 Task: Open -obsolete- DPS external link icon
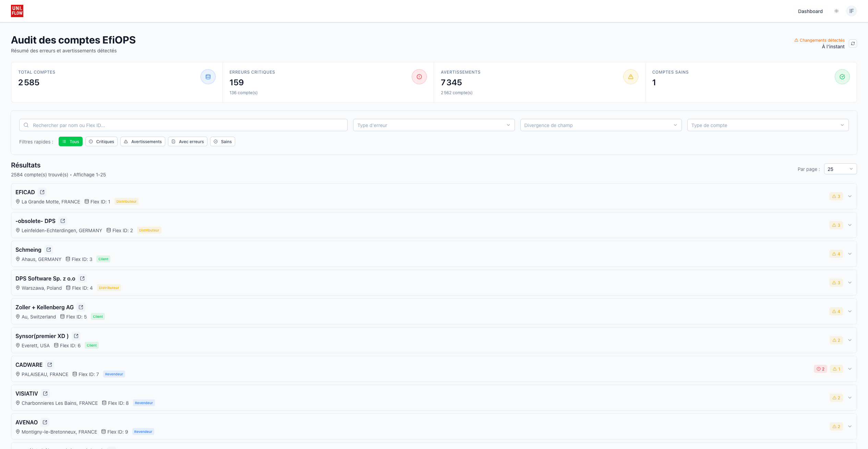[63, 221]
